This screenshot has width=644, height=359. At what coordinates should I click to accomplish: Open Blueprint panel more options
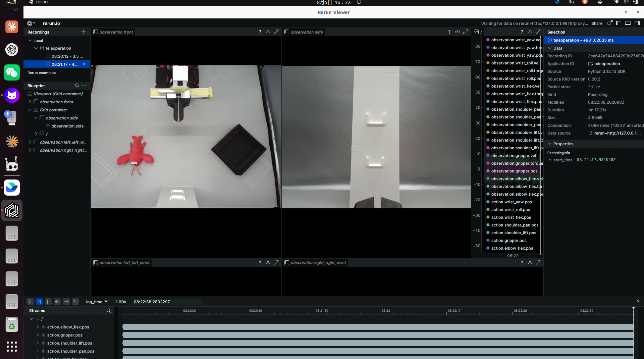click(x=84, y=86)
